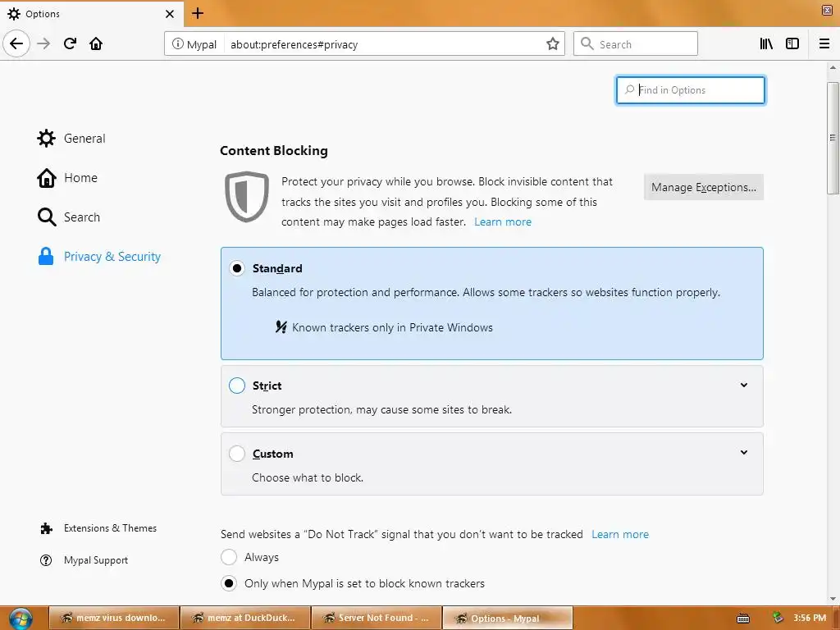Screen dimensions: 840x630
Task: Open the hamburger application menu
Action: pos(824,43)
